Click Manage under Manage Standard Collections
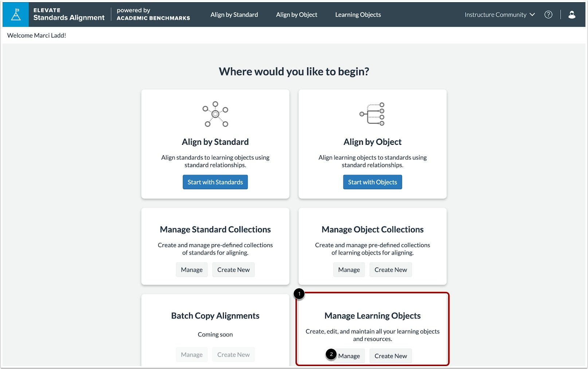Viewport: 588px width, 369px height. 192,270
